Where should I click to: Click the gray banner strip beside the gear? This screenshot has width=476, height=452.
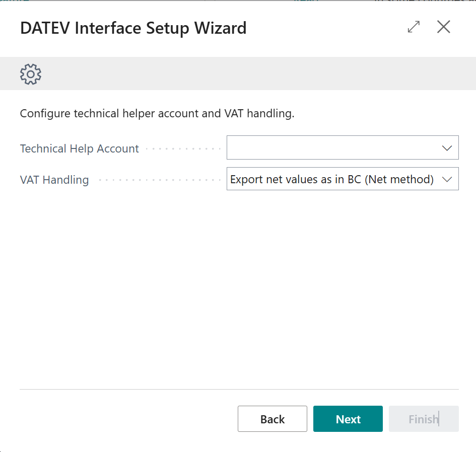[x=252, y=74]
